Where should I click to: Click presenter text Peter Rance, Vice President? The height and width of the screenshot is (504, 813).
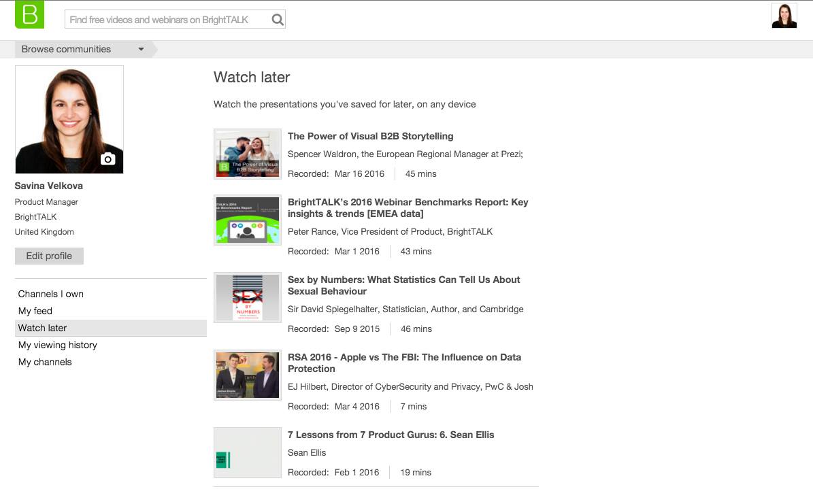pyautogui.click(x=390, y=232)
